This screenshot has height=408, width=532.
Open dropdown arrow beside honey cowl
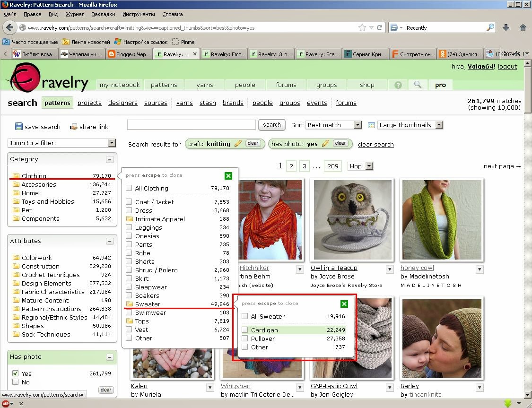480,269
